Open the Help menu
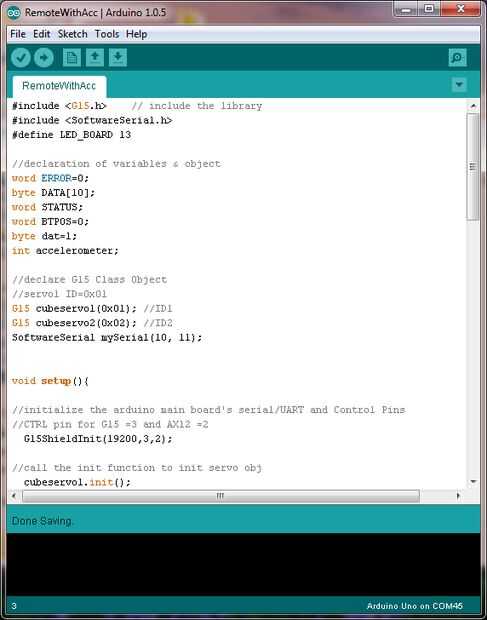 (136, 34)
